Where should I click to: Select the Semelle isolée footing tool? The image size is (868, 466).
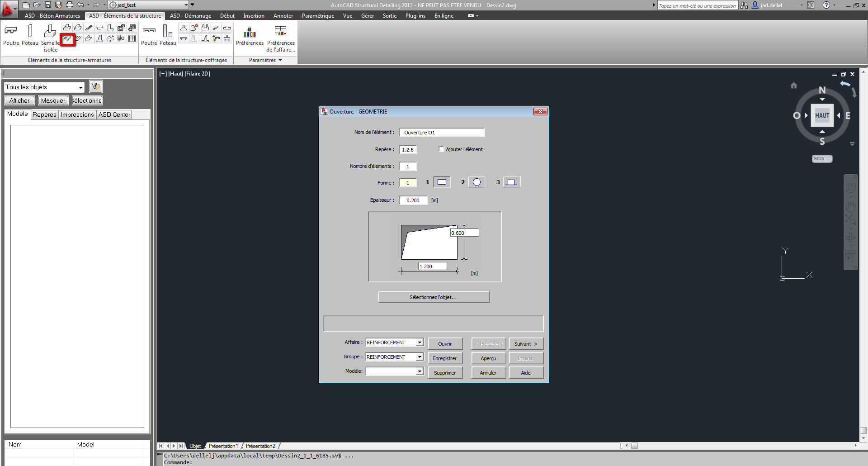50,38
